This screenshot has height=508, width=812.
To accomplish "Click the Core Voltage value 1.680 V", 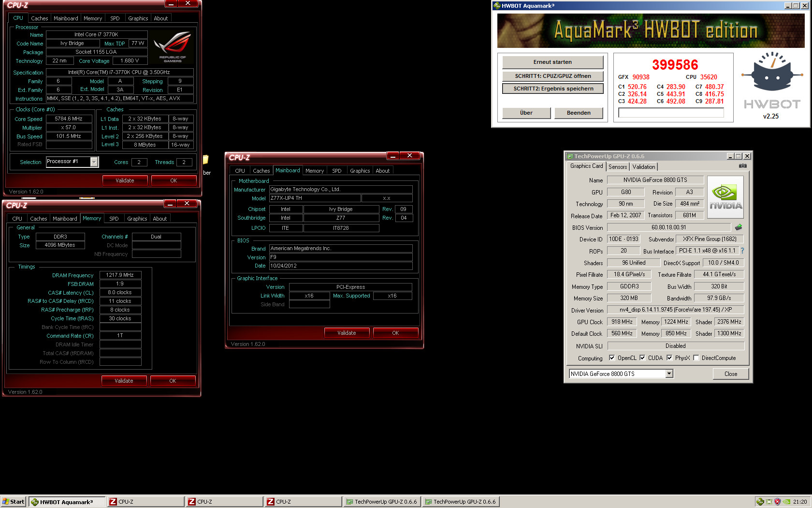I will 130,61.
